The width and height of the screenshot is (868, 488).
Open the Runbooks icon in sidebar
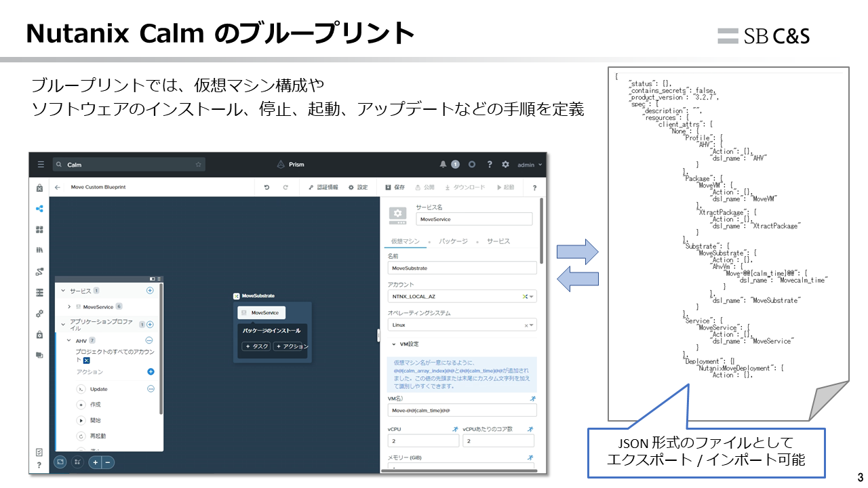[x=39, y=272]
